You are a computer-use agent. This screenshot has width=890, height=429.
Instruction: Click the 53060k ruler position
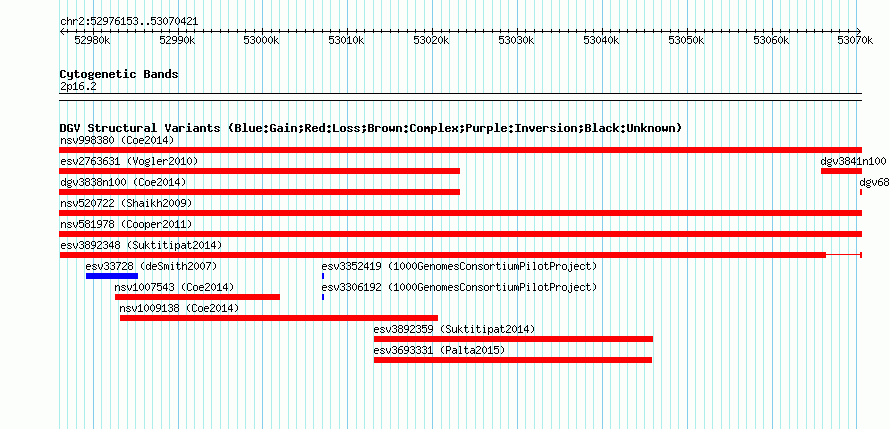pyautogui.click(x=771, y=40)
